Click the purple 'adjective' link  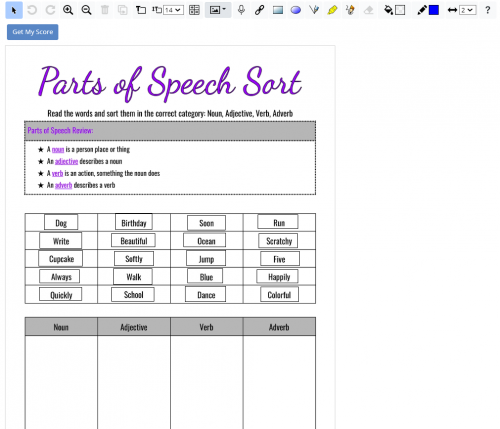pos(66,161)
